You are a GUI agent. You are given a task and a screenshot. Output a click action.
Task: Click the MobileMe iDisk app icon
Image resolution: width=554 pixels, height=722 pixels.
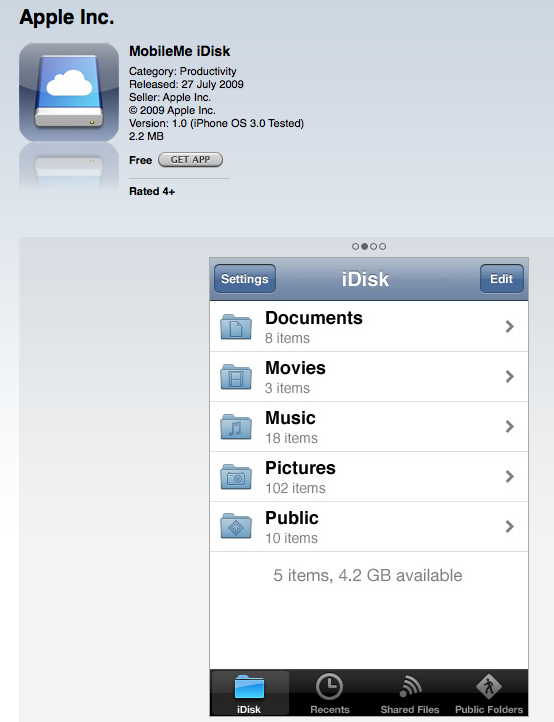[69, 92]
